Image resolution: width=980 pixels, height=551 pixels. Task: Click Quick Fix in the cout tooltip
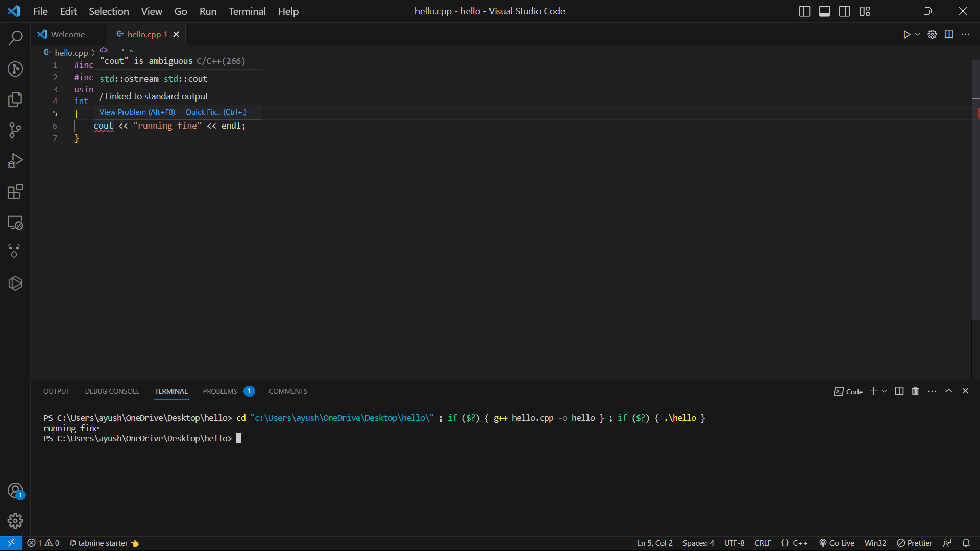click(215, 112)
